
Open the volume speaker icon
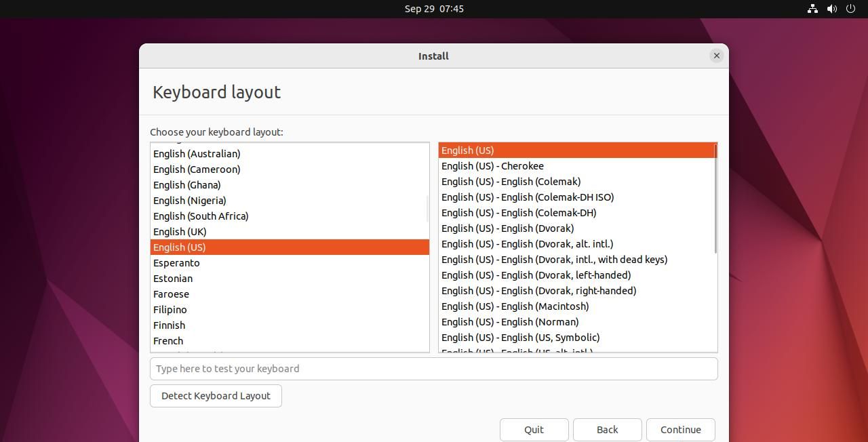pyautogui.click(x=831, y=9)
